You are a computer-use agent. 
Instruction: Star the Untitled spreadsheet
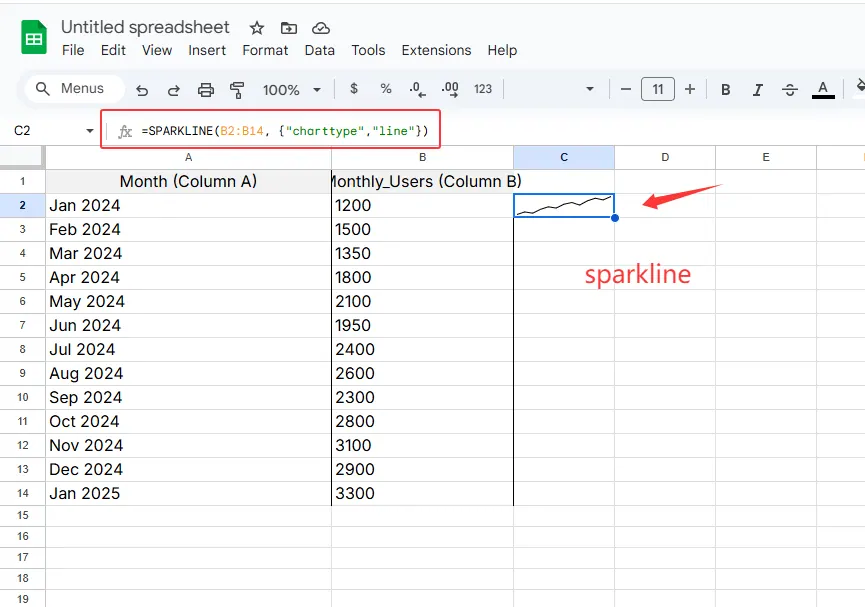pyautogui.click(x=256, y=28)
